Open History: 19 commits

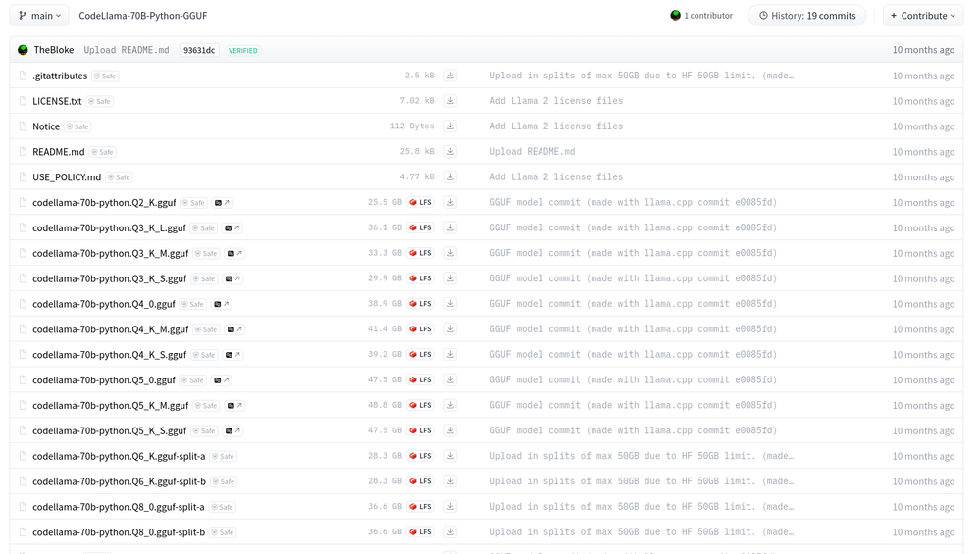(807, 16)
